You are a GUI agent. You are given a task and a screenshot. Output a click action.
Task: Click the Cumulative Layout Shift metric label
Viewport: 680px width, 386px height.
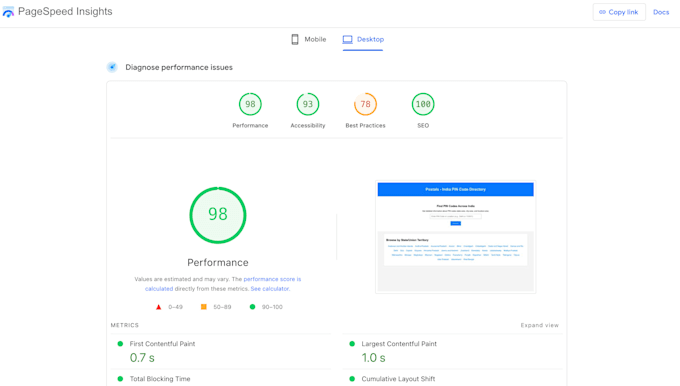point(398,379)
